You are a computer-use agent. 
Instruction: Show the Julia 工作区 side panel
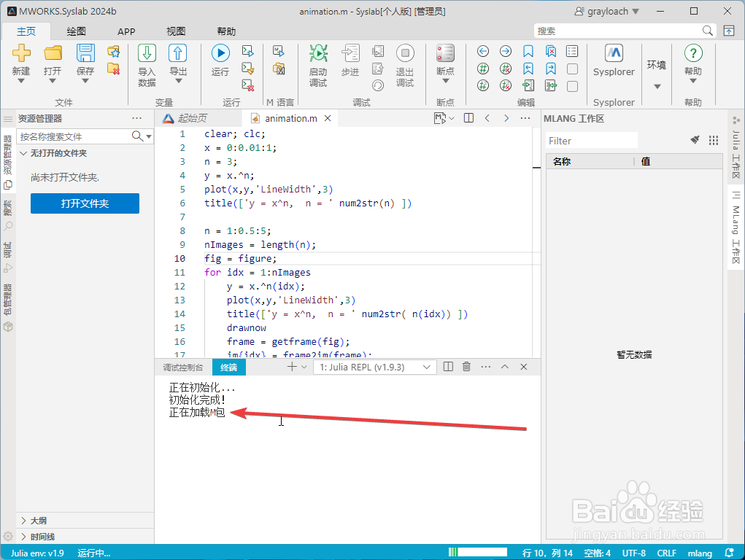[736, 147]
